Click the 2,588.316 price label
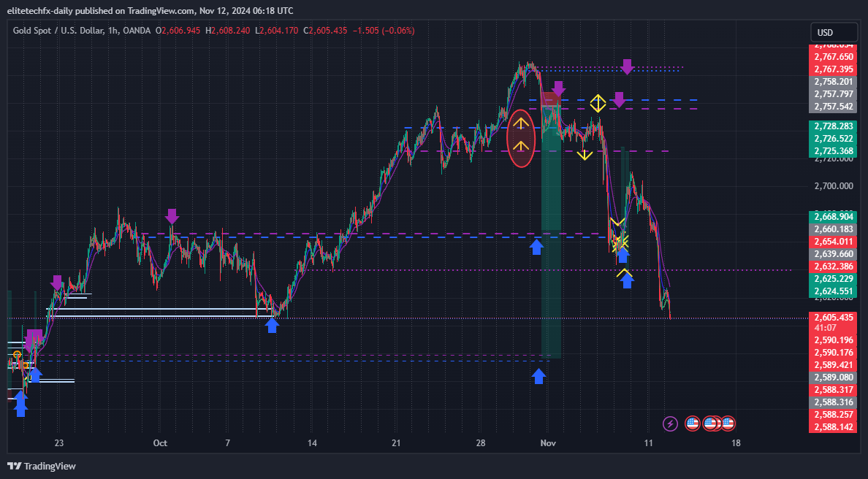Screen dimensions: 868x479 tap(834, 402)
